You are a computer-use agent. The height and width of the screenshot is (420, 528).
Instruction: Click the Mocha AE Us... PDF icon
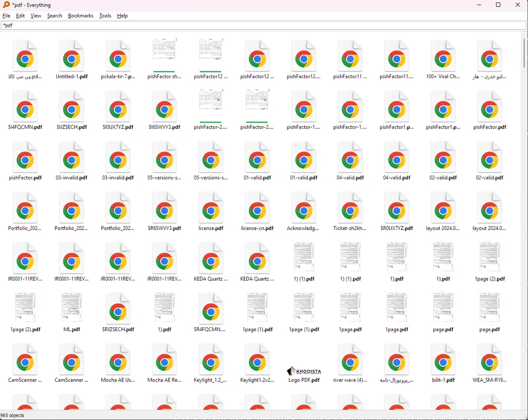point(118,359)
